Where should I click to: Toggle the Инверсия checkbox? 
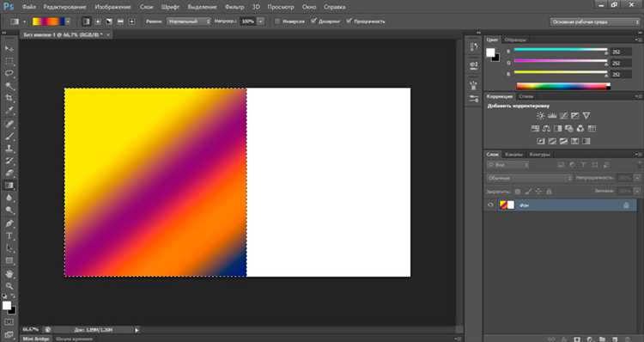[x=277, y=21]
